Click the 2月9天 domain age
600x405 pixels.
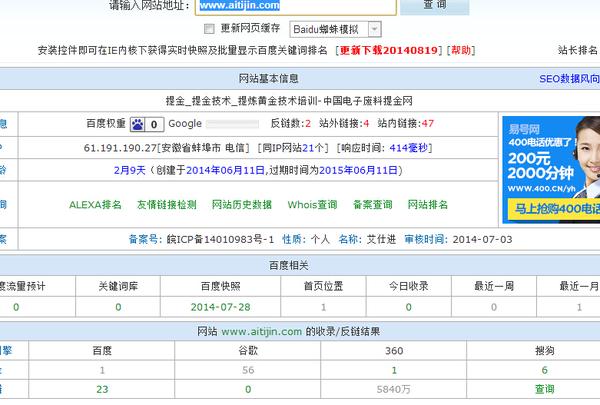tap(130, 170)
